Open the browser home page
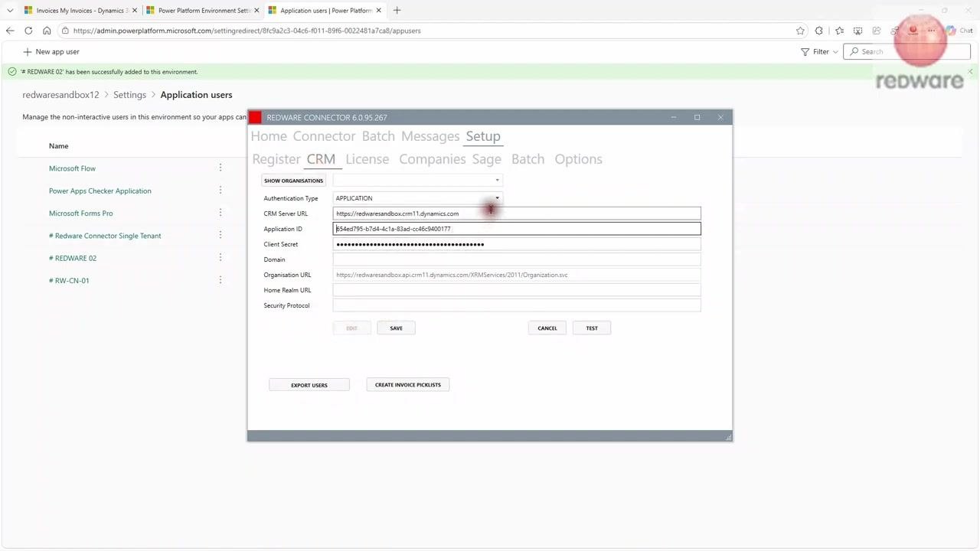Viewport: 980px width, 551px height. pos(47,31)
